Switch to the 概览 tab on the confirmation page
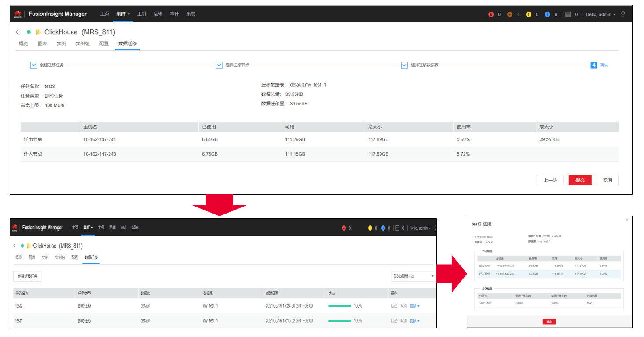Viewport: 644px width, 337px height. pos(23,43)
